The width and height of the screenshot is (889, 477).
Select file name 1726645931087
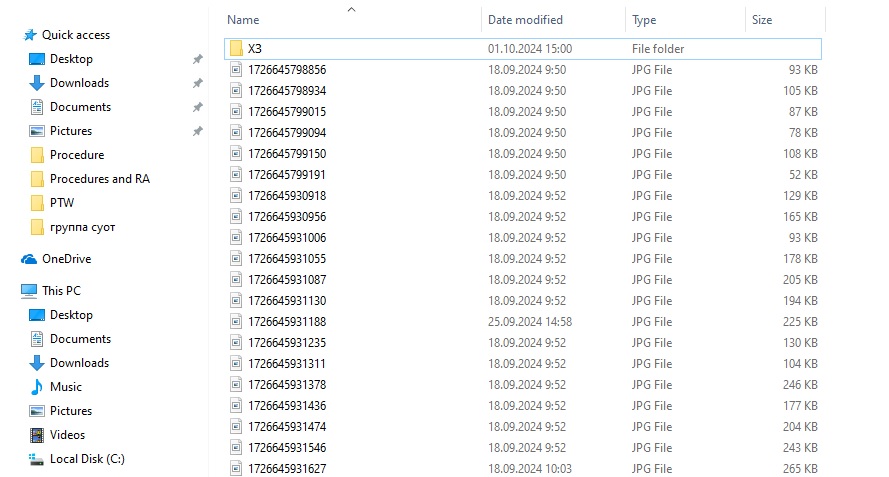tap(287, 280)
